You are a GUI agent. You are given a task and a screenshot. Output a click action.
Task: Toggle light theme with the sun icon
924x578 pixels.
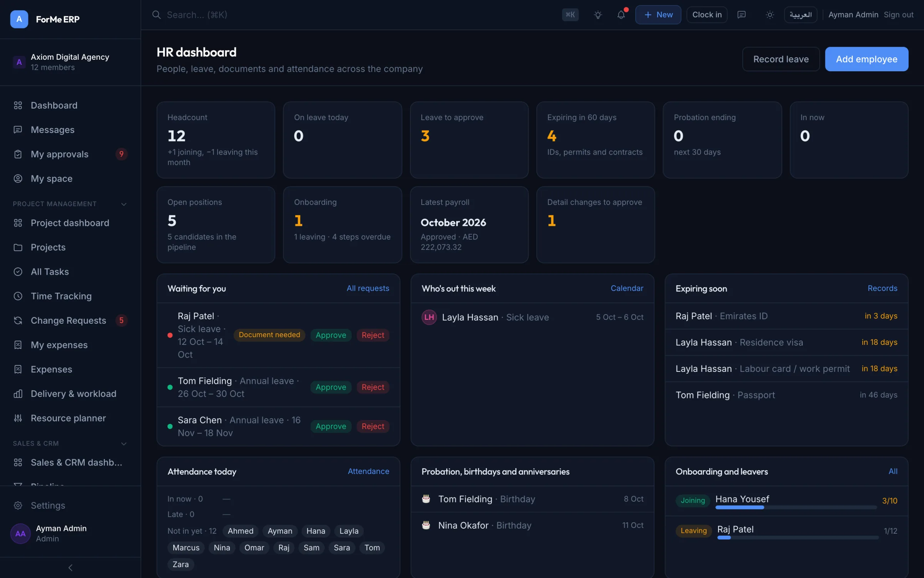[x=770, y=15]
